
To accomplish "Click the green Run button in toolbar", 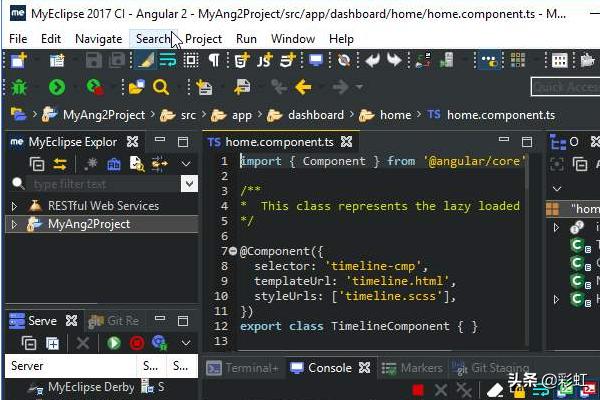I will click(57, 87).
